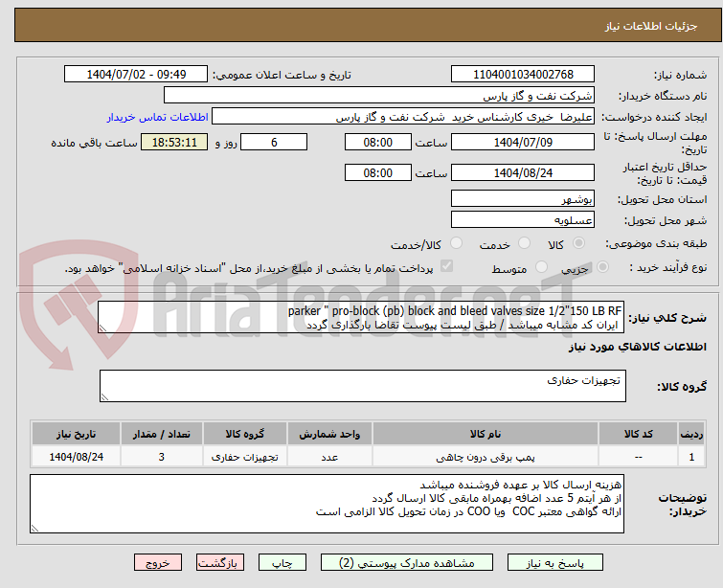This screenshot has height=588, width=723.
Task: Click the table header گروه کالا
Action: (x=245, y=434)
